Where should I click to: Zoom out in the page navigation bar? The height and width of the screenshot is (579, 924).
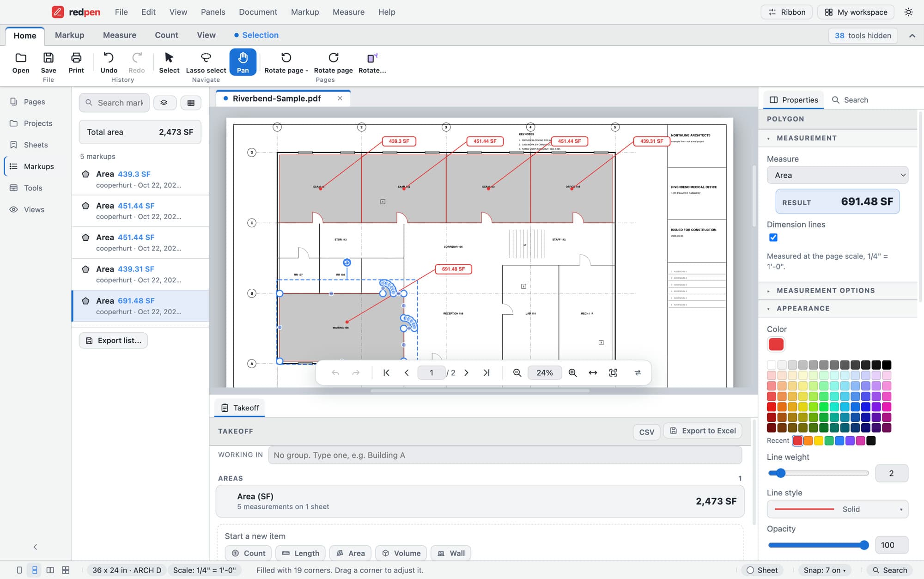click(x=517, y=372)
